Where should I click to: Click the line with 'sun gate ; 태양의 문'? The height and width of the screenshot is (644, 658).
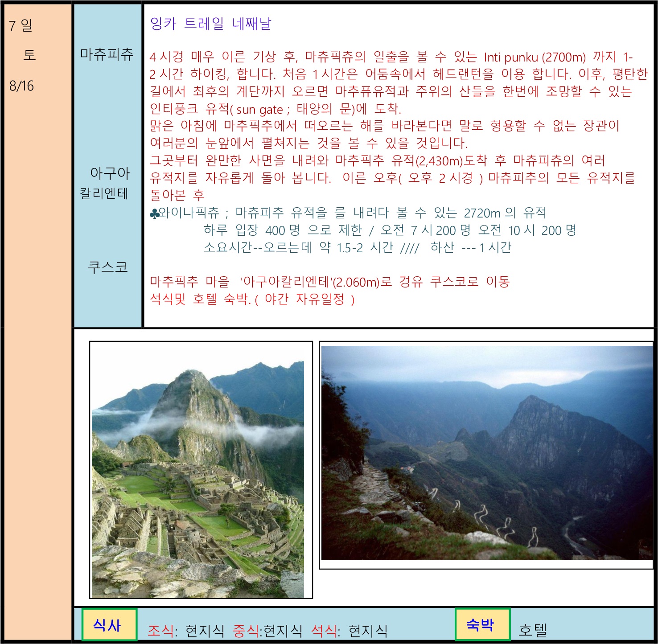coord(276,109)
